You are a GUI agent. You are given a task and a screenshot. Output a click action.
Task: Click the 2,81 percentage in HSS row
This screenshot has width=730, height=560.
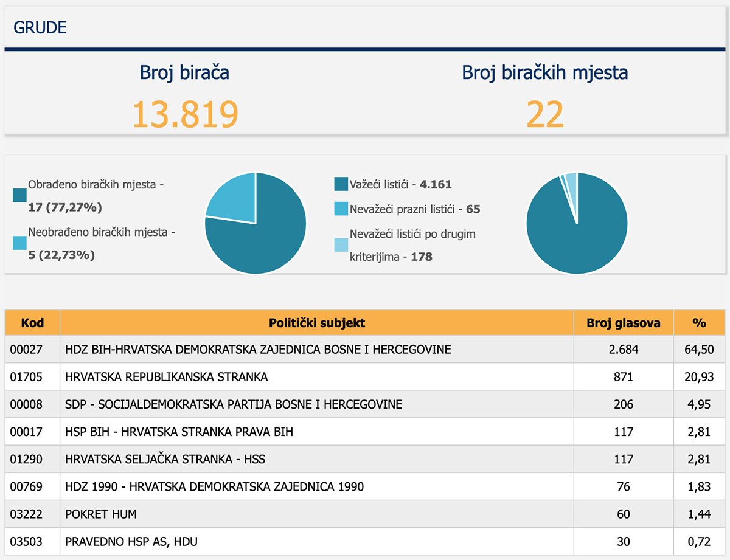(700, 459)
